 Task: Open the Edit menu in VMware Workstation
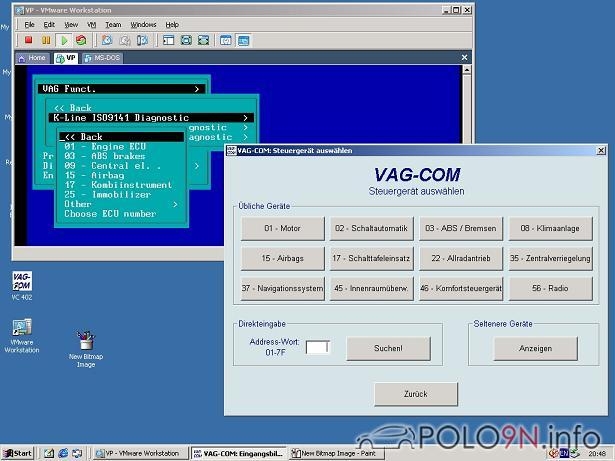point(49,24)
